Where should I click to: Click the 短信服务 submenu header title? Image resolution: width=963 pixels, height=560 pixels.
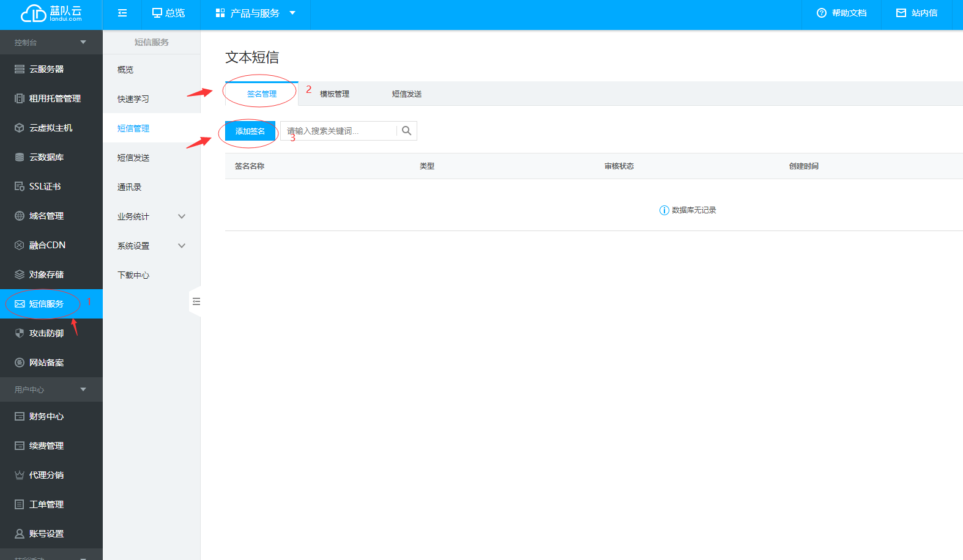click(x=152, y=42)
